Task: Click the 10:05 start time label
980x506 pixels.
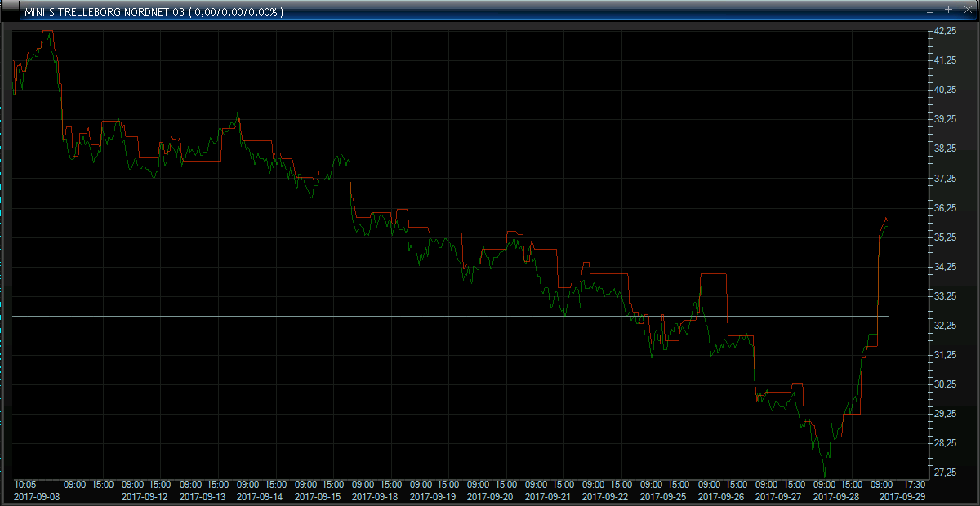Action: [27, 485]
